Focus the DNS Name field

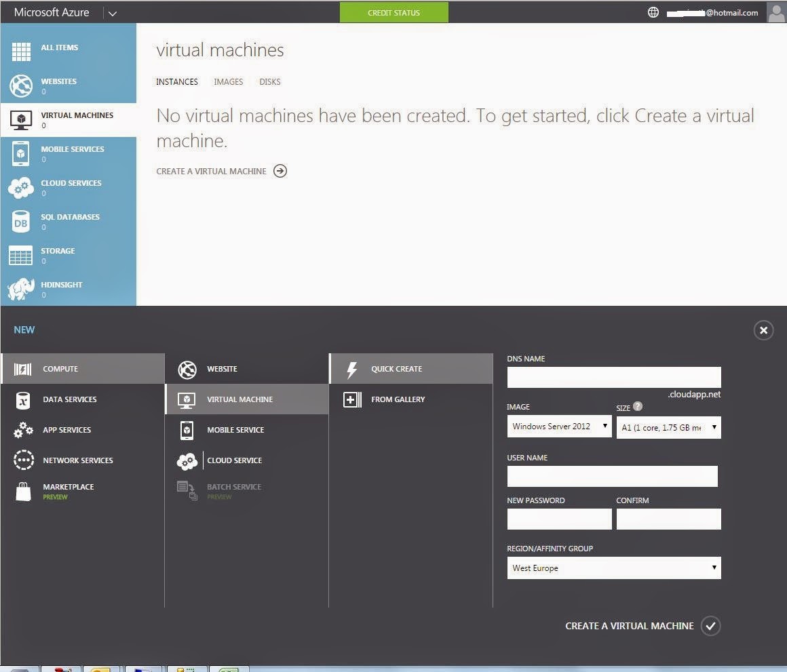pos(614,377)
